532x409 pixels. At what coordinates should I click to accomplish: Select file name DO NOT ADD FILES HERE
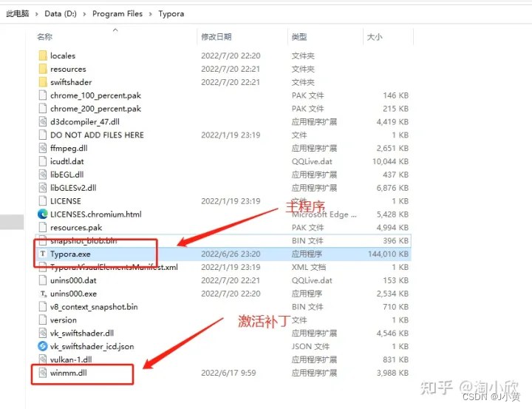click(97, 135)
